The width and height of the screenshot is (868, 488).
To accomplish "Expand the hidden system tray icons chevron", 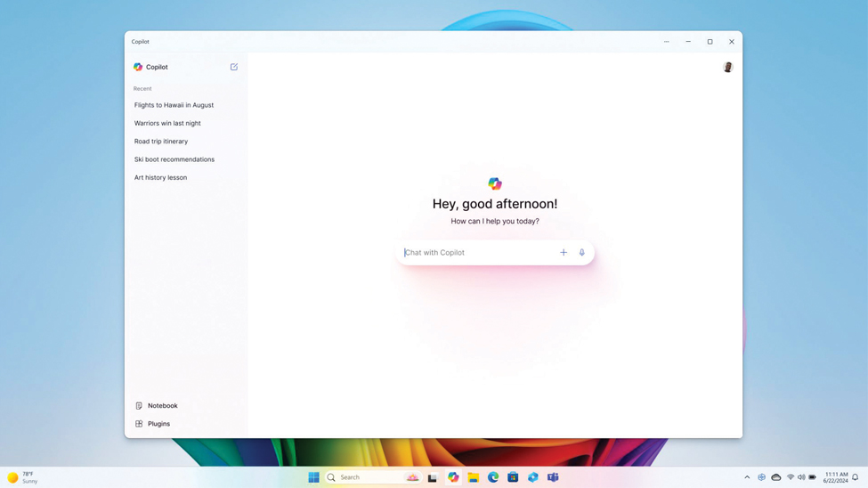I will pos(747,477).
